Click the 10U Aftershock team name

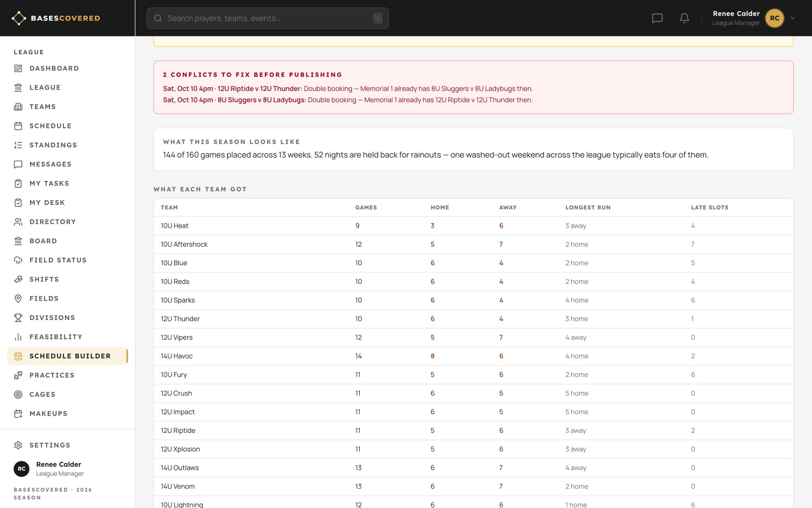pos(184,244)
